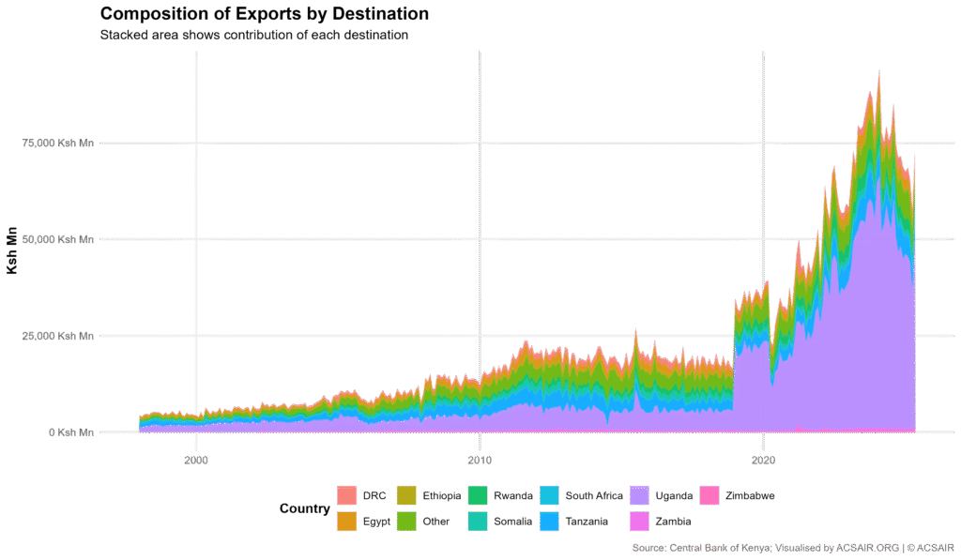Click the 0 Ksh Mn axis label
This screenshot has height=560, width=961.
pos(70,432)
